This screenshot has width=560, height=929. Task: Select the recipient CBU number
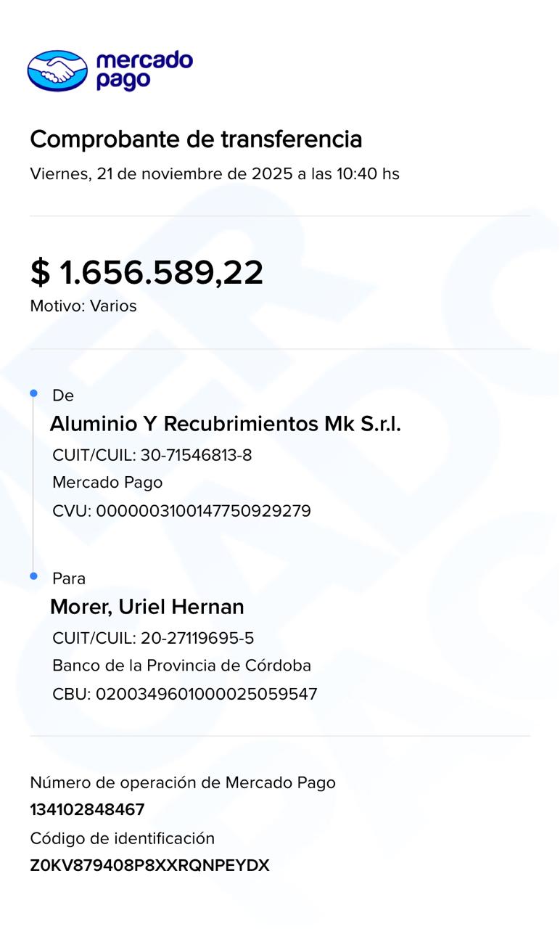(184, 694)
